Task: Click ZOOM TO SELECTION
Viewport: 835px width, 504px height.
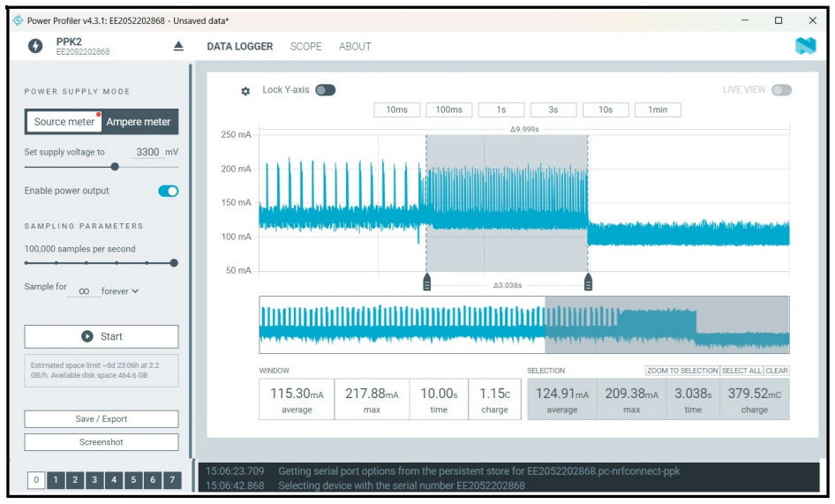Action: (682, 370)
